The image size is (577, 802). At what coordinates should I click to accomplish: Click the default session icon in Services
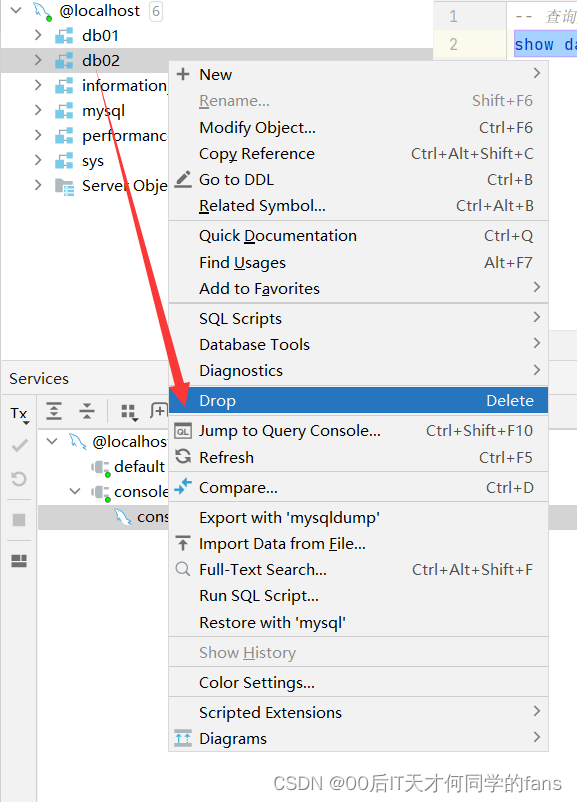click(101, 467)
